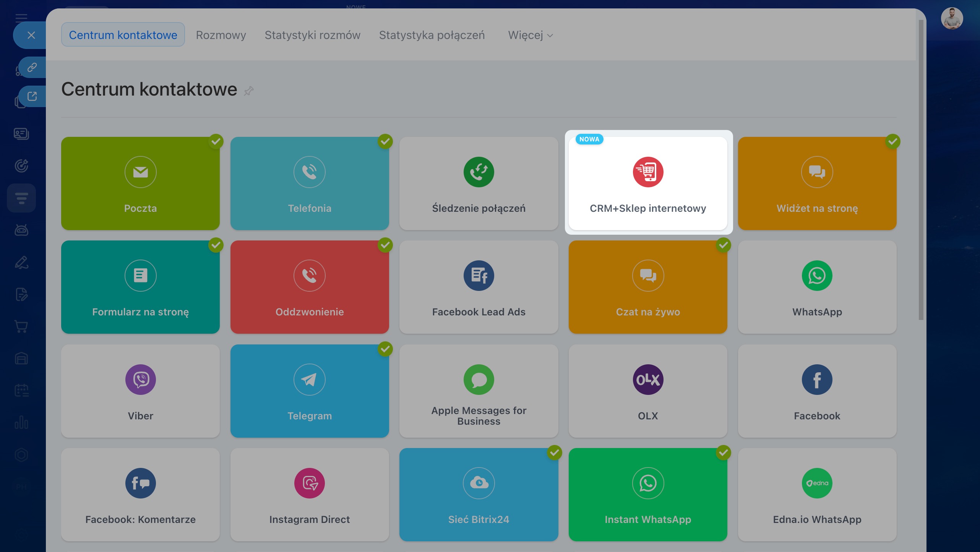Open the Telegram connector icon
This screenshot has width=980, height=552.
(x=309, y=380)
